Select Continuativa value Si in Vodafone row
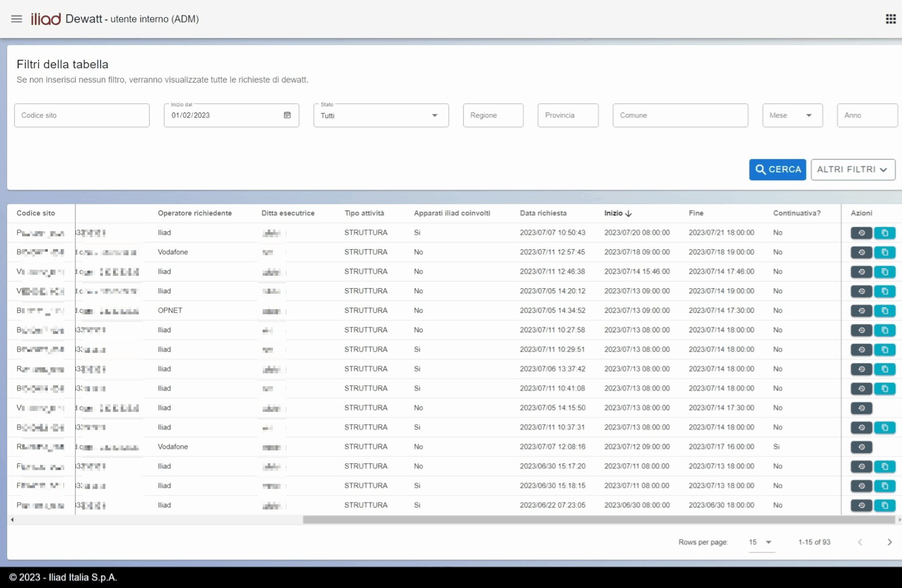Image resolution: width=902 pixels, height=588 pixels. pos(776,447)
